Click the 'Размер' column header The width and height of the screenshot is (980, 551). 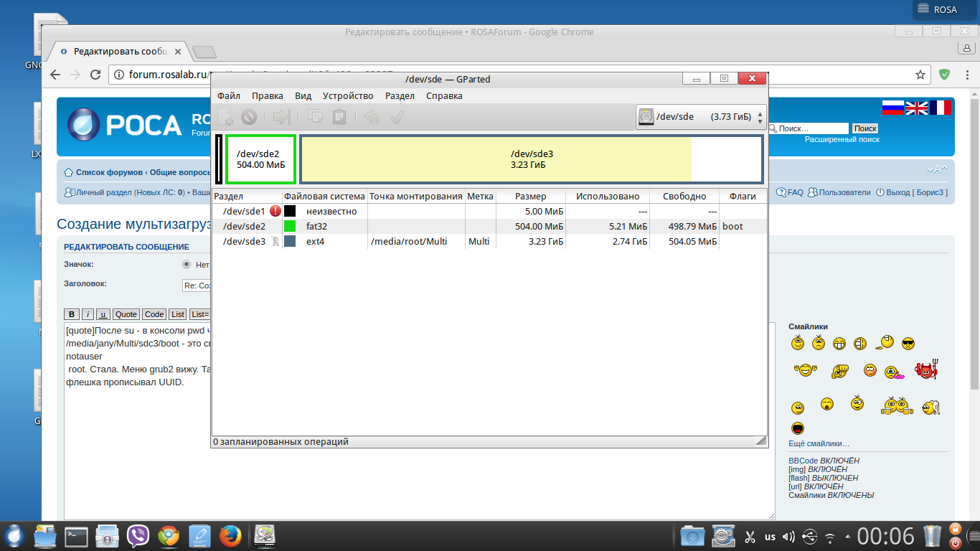click(531, 197)
